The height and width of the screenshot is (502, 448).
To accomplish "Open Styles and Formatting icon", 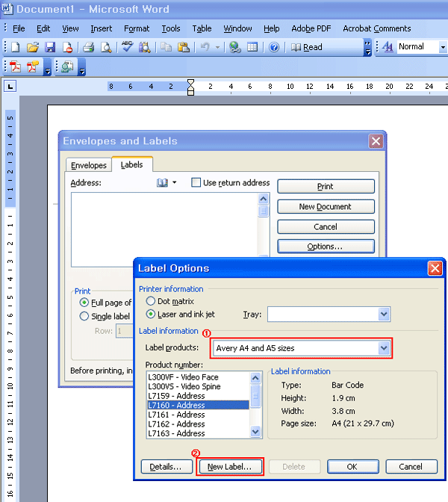I will pos(388,47).
